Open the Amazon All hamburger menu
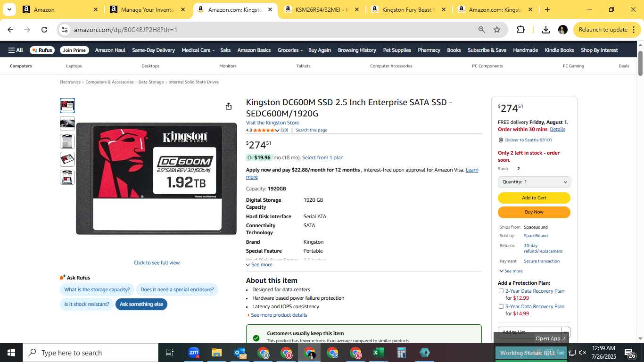 coord(16,50)
